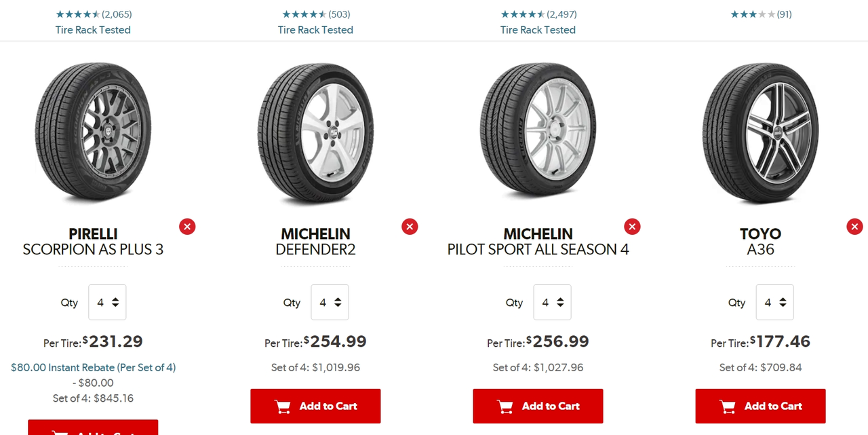Viewport: 868px width, 435px height.
Task: Open Qty dropdown for Michelin Defender2
Action: tap(330, 303)
